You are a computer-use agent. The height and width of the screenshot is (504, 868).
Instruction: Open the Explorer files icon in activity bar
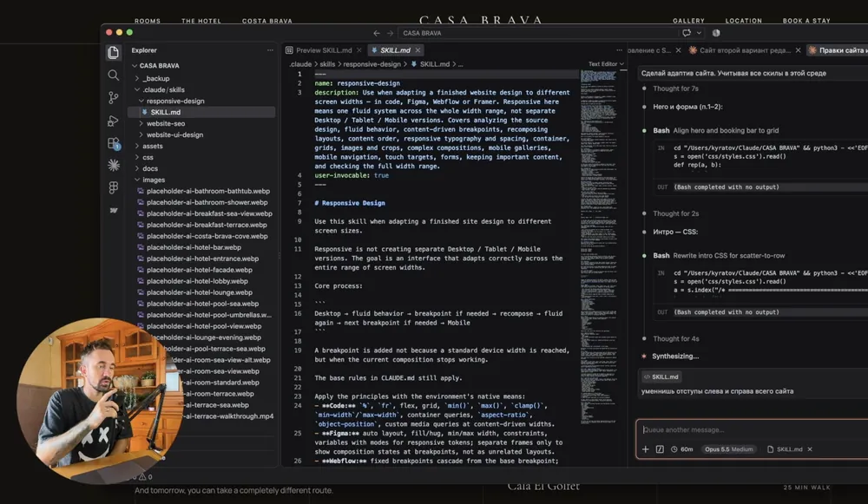click(113, 53)
